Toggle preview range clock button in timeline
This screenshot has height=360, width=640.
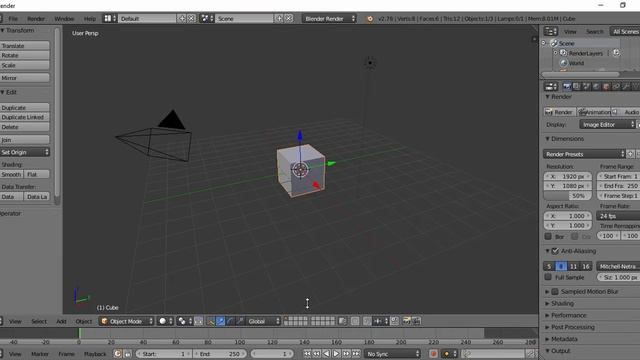pos(117,354)
